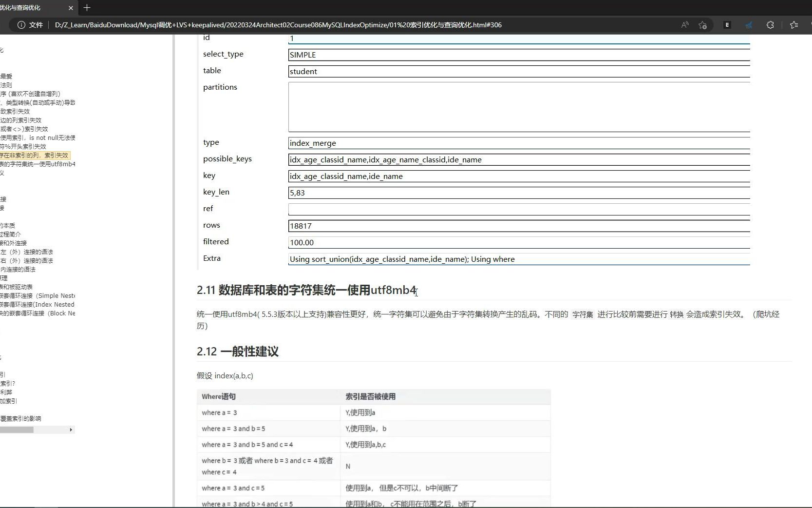Click the select_type field showing SIMPLE
The width and height of the screenshot is (812, 508).
point(519,55)
